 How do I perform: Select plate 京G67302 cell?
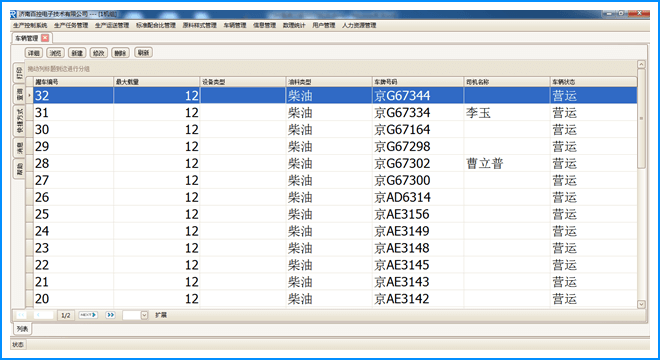click(418, 163)
